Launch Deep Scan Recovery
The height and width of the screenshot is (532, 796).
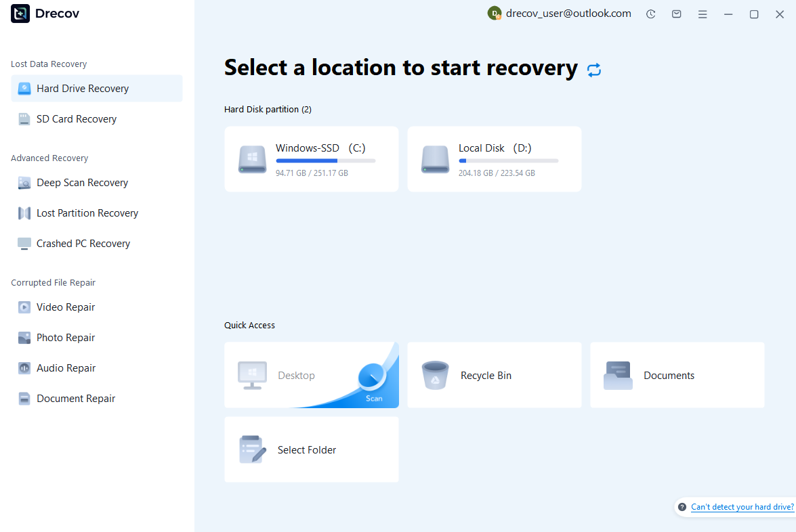coord(83,182)
